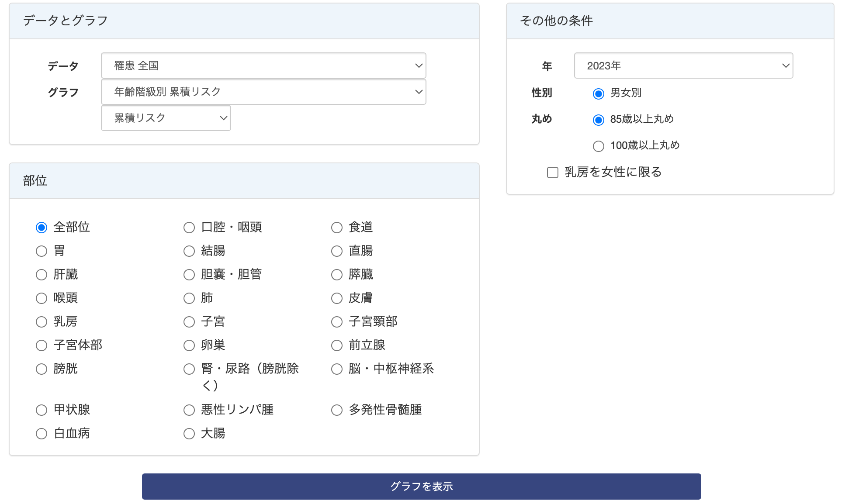Choose 腎・尿路（膀胱除く） radio button
Image resolution: width=845 pixels, height=504 pixels.
(189, 369)
